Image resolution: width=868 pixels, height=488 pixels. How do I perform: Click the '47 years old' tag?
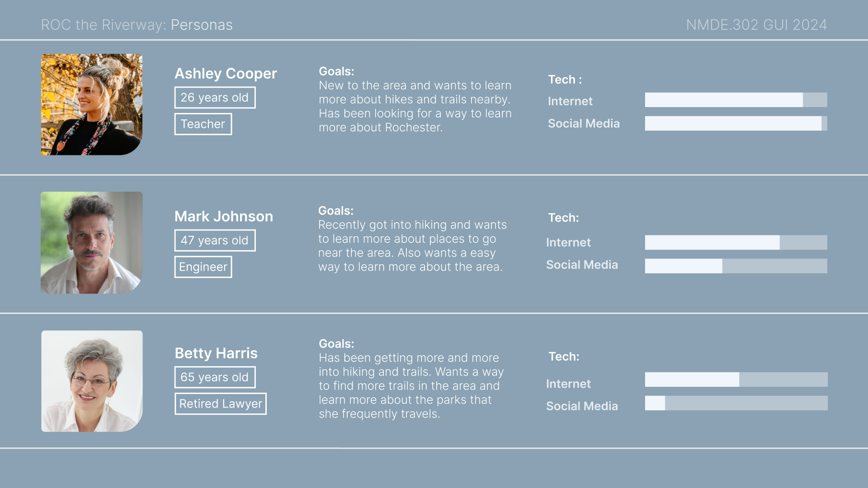(x=215, y=240)
